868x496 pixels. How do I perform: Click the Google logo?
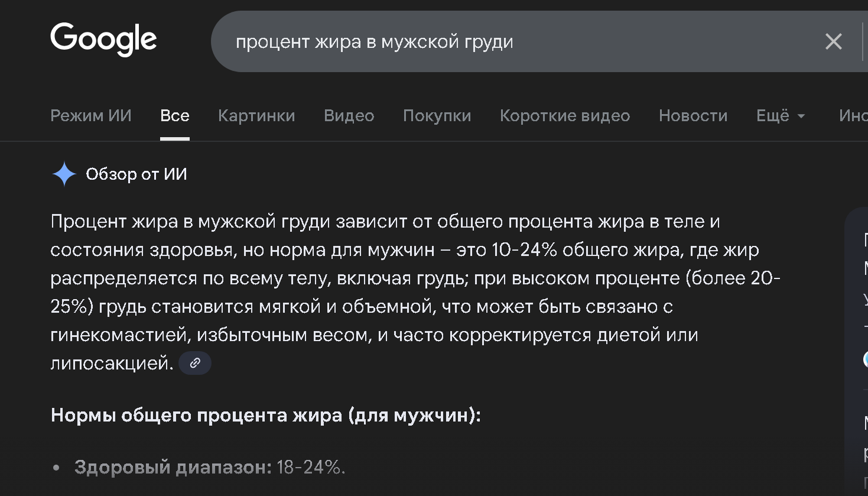pos(103,40)
